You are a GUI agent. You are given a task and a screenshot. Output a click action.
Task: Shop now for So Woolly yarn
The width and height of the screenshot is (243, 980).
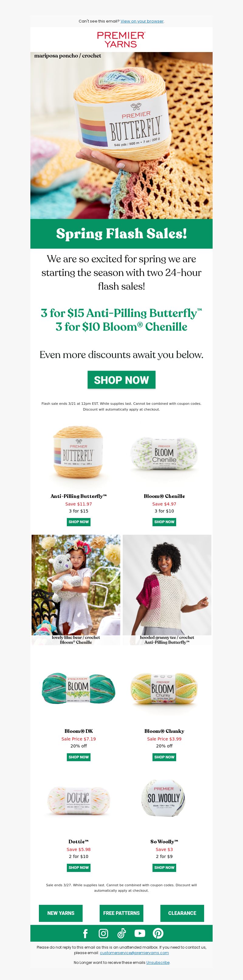coord(164,867)
